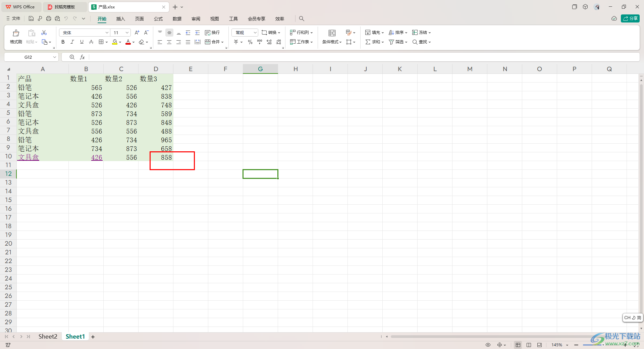This screenshot has width=644, height=349.
Task: Toggle horizontal center alignment
Action: (169, 42)
